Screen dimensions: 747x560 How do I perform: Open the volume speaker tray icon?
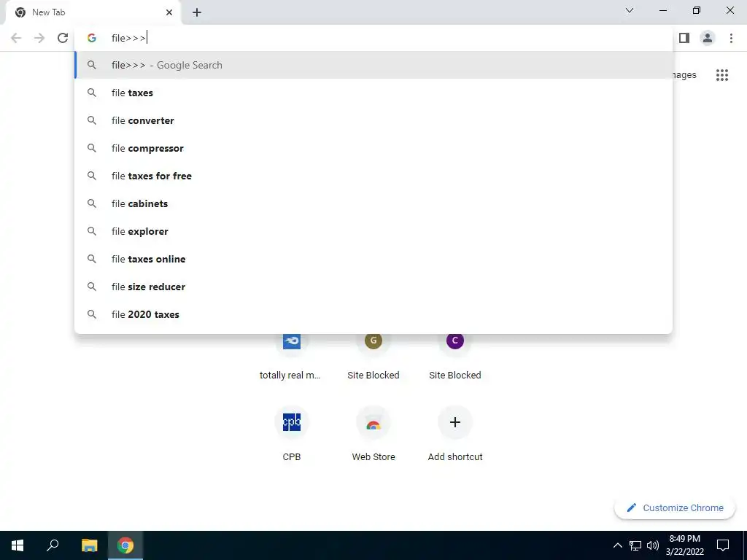pyautogui.click(x=653, y=545)
